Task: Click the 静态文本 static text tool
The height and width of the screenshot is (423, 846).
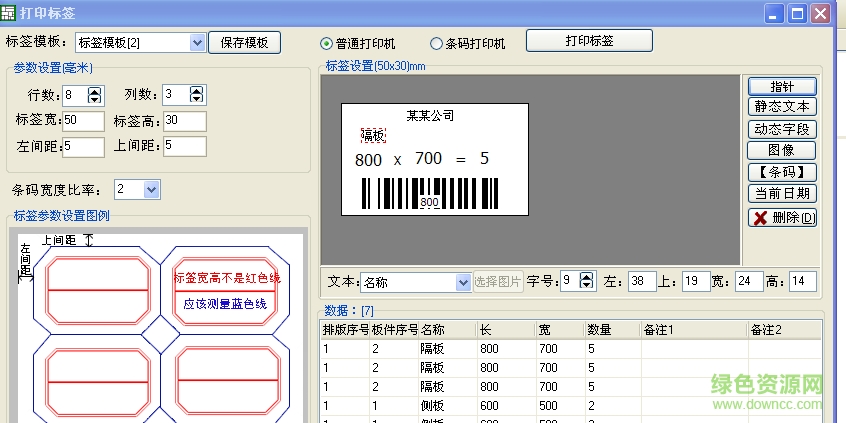Action: (x=782, y=107)
